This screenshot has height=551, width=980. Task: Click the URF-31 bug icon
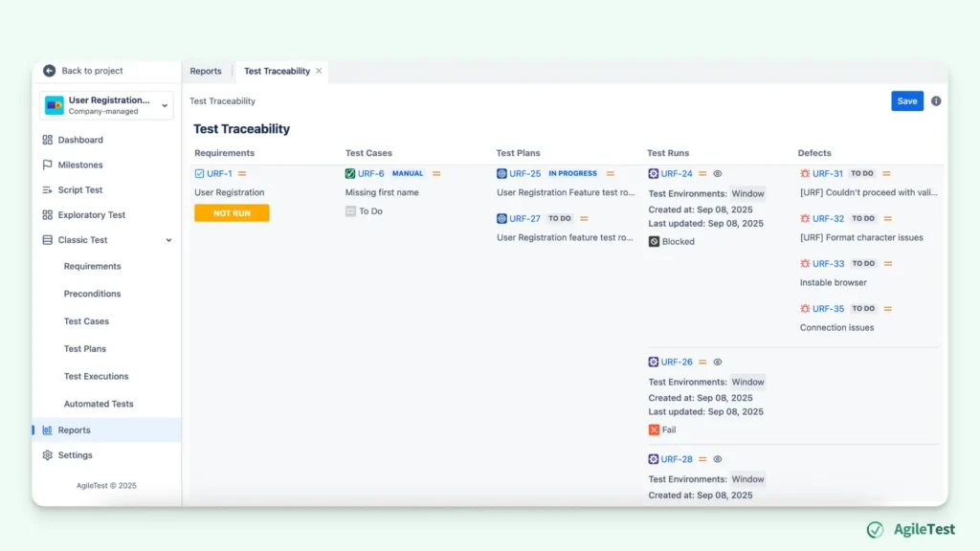pyautogui.click(x=805, y=174)
